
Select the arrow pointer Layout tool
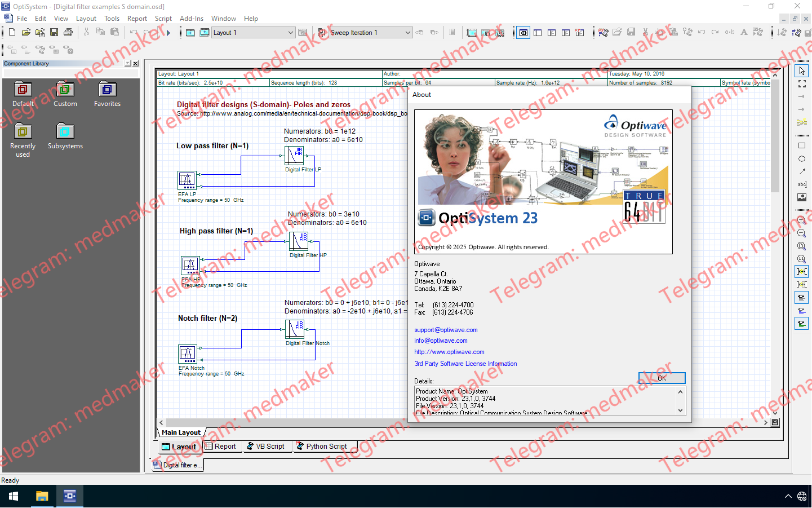[802, 71]
